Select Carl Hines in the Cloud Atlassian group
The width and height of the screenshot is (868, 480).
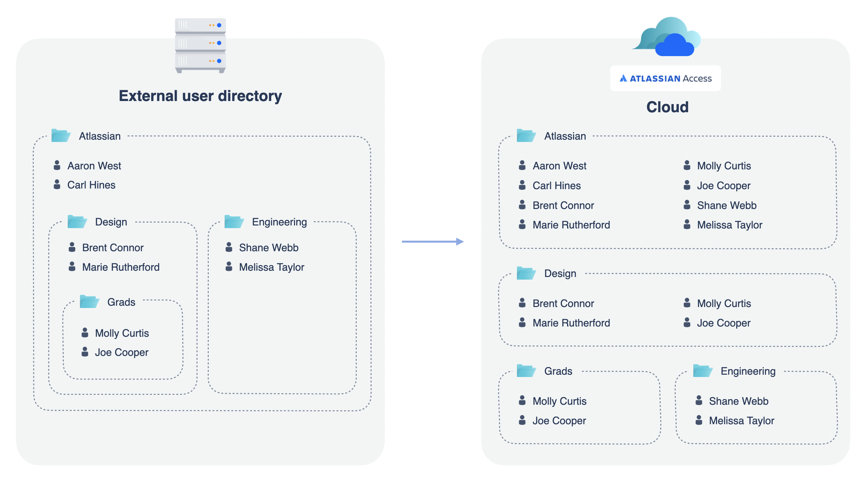tap(556, 185)
